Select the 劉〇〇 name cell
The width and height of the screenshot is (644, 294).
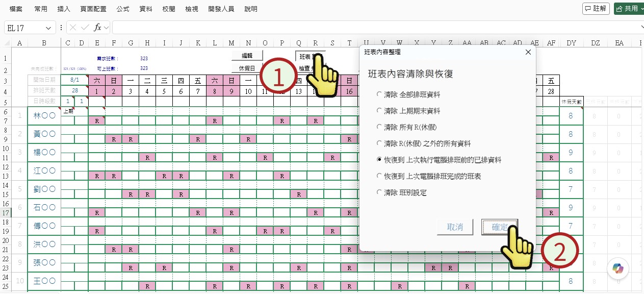[44, 189]
